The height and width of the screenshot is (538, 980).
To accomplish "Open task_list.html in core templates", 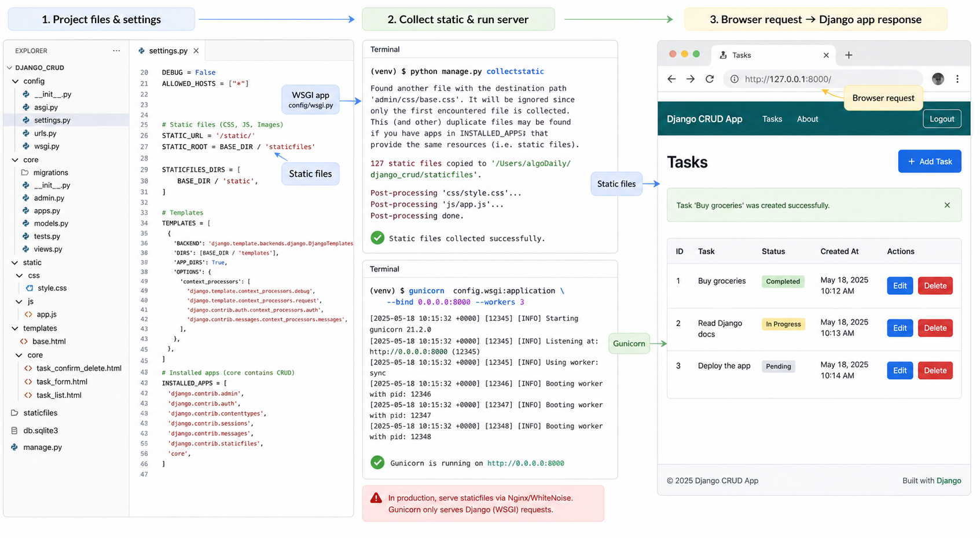I will (58, 395).
